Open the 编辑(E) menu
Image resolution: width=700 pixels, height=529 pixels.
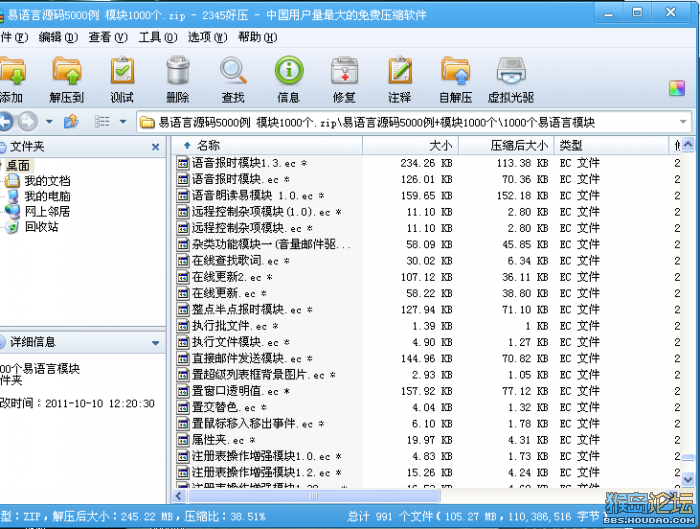pos(58,37)
